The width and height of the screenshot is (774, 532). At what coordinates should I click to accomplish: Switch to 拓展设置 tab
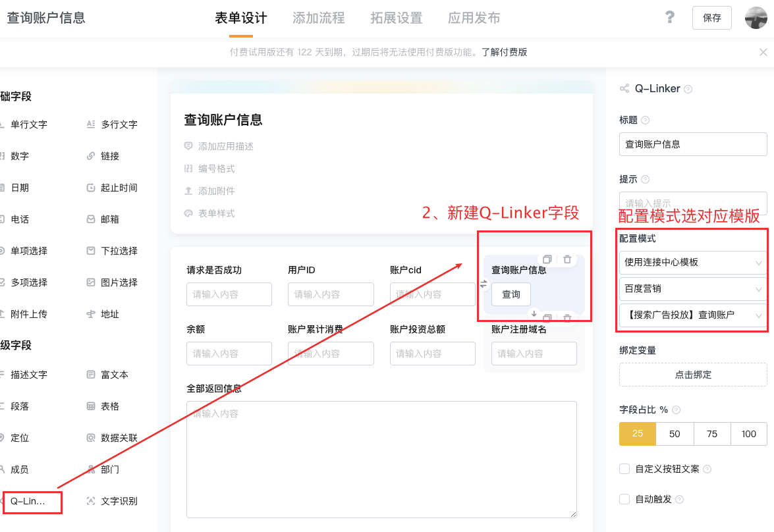(397, 18)
